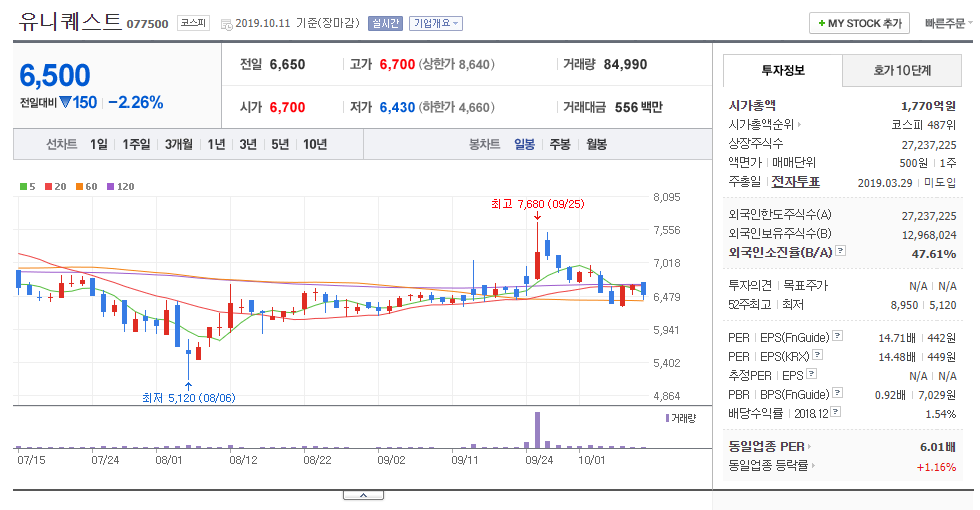Click the green 5-day moving average legend
Image resolution: width=980 pixels, height=510 pixels.
tap(28, 186)
